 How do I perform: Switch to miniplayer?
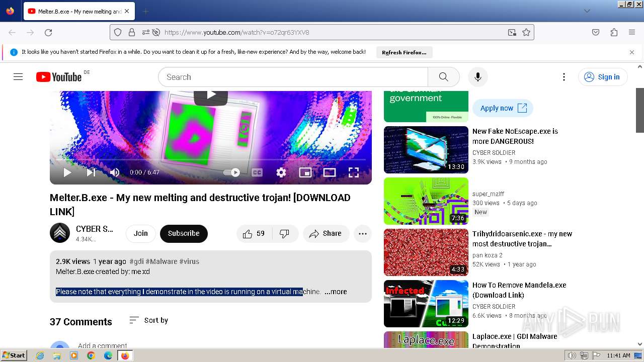coord(305,172)
